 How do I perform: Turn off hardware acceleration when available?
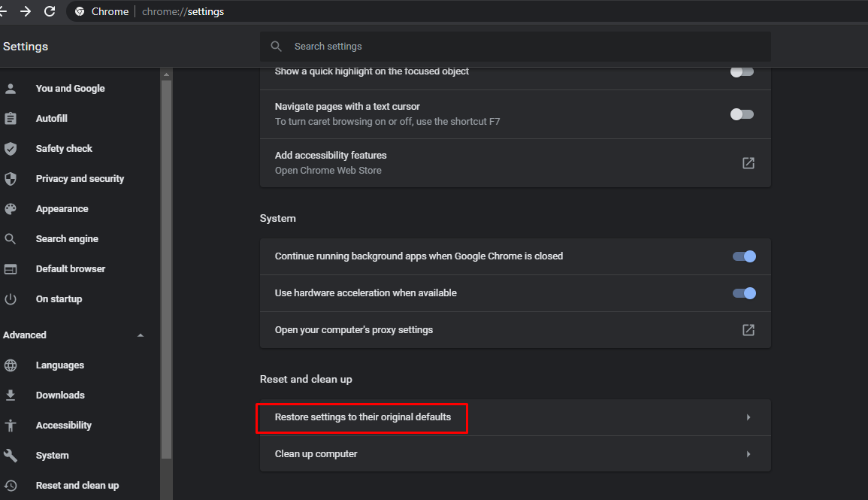pyautogui.click(x=744, y=293)
